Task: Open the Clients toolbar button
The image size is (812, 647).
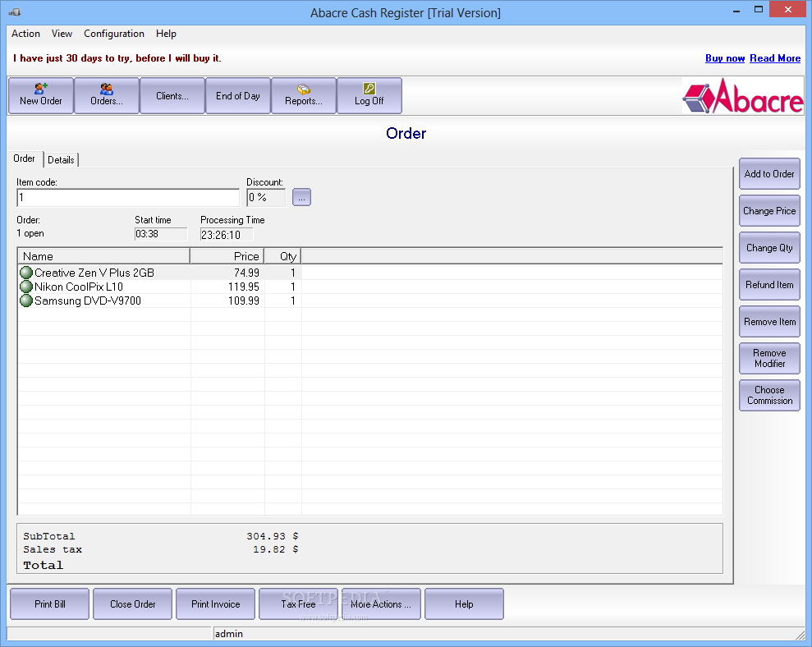Action: pos(172,96)
